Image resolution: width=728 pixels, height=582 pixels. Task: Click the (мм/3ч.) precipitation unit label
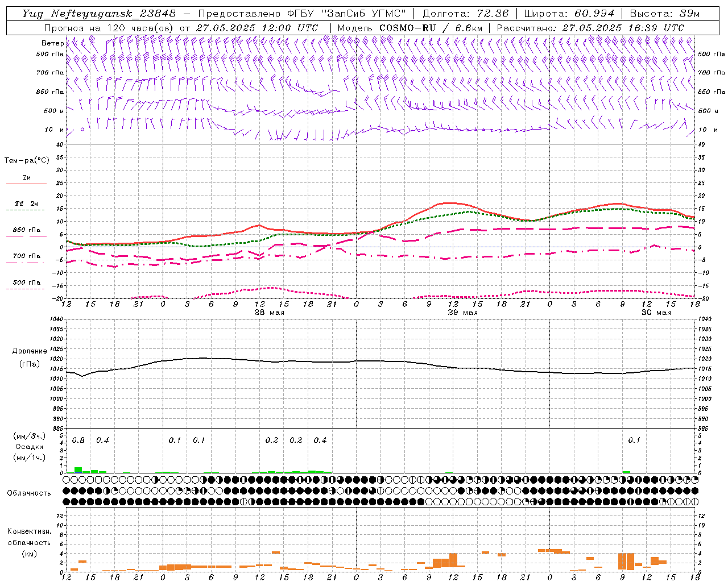[30, 436]
